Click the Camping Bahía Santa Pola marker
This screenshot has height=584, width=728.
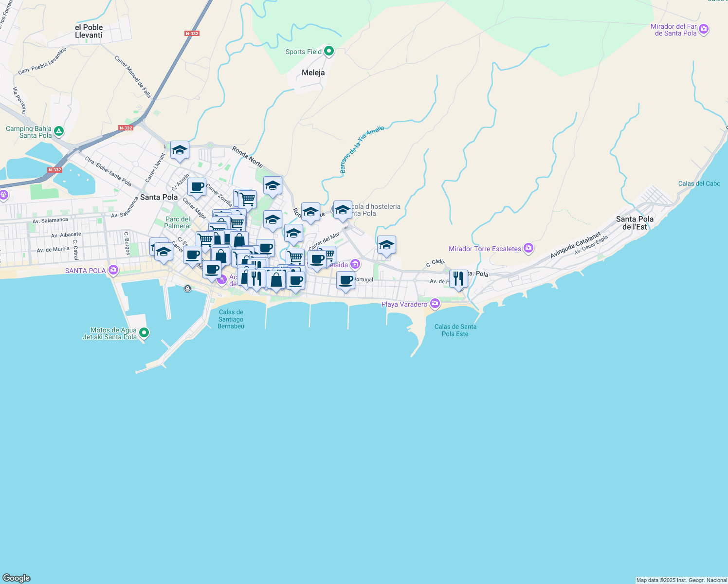[59, 131]
